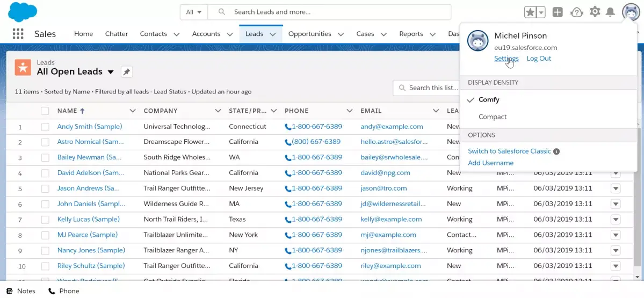
Task: Click phone icon for Andy Smith
Action: point(288,127)
